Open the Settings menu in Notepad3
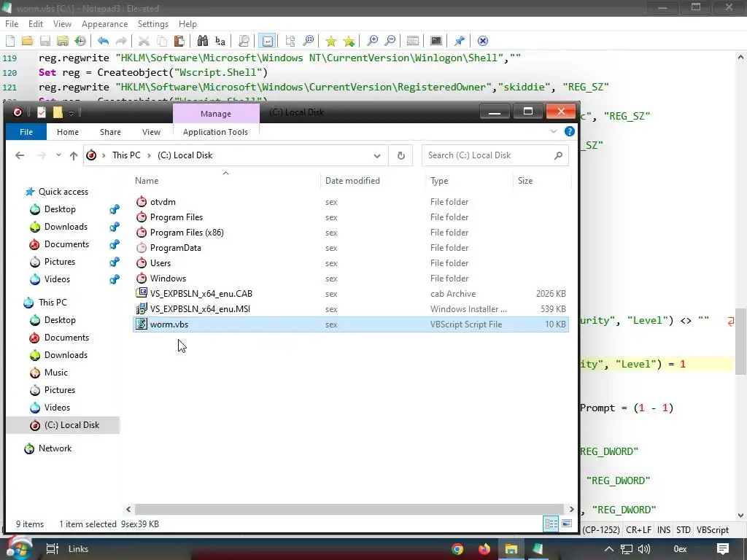This screenshot has width=747, height=560. (153, 24)
